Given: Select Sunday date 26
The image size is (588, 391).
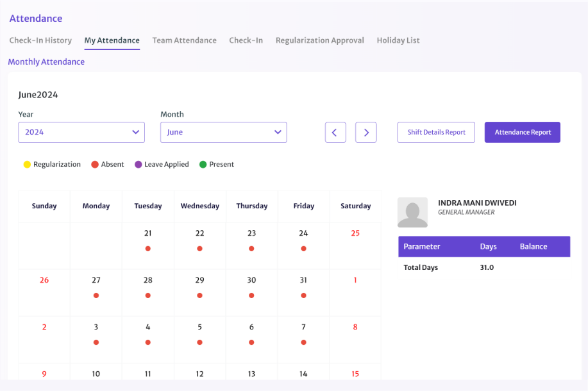Looking at the screenshot, I should [x=44, y=280].
